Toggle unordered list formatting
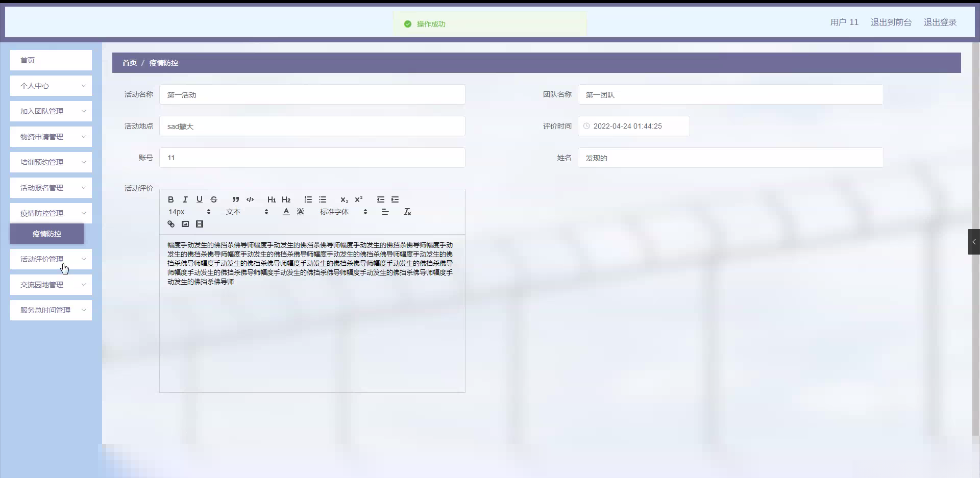 click(323, 199)
